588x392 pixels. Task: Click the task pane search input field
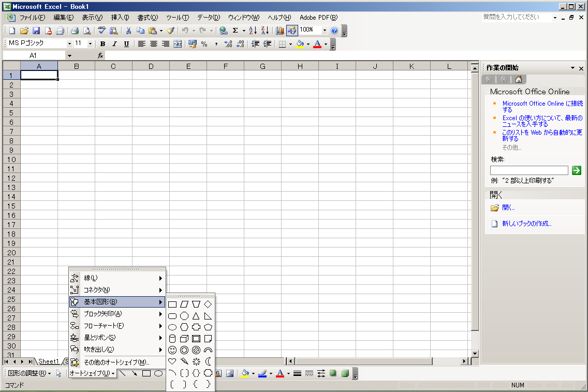[529, 170]
